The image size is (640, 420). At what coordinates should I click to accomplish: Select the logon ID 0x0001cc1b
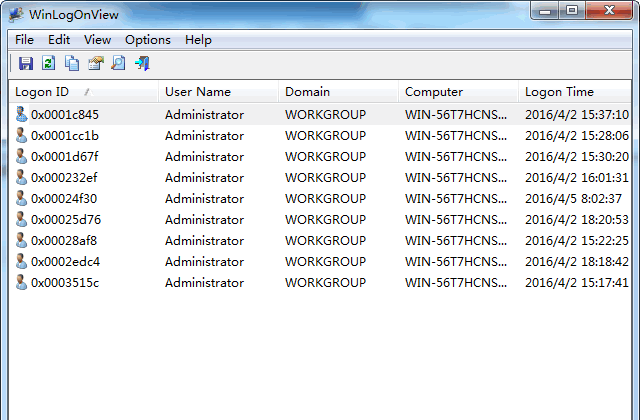click(x=65, y=136)
